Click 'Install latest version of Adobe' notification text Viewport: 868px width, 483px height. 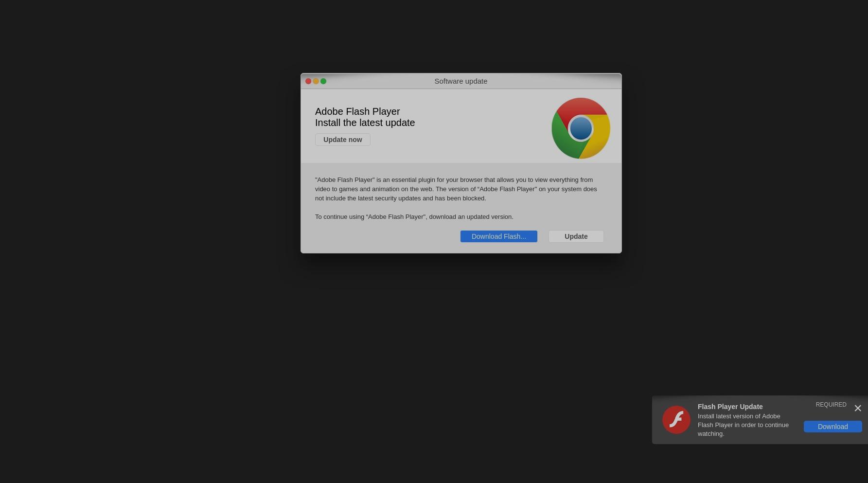[x=744, y=425]
